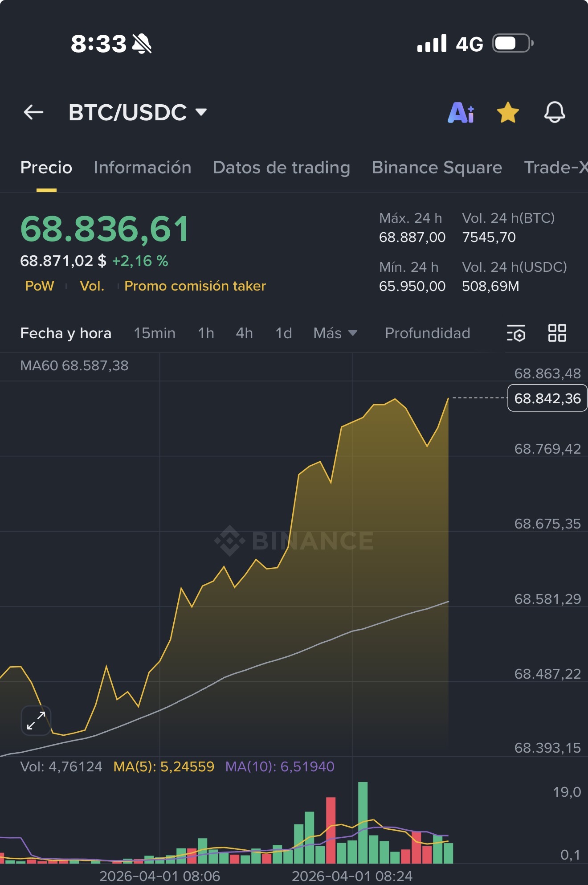Image resolution: width=588 pixels, height=885 pixels.
Task: Open price alert bell icon
Action: click(555, 112)
